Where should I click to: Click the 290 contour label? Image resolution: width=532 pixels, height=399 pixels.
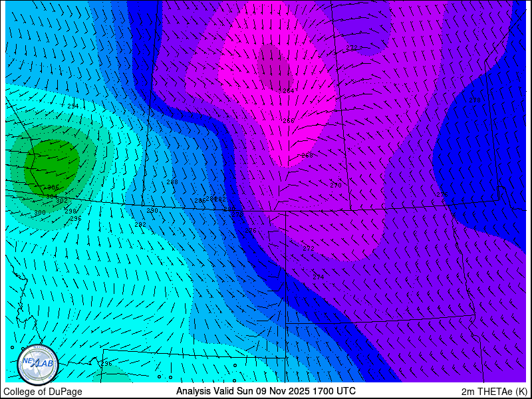point(152,211)
